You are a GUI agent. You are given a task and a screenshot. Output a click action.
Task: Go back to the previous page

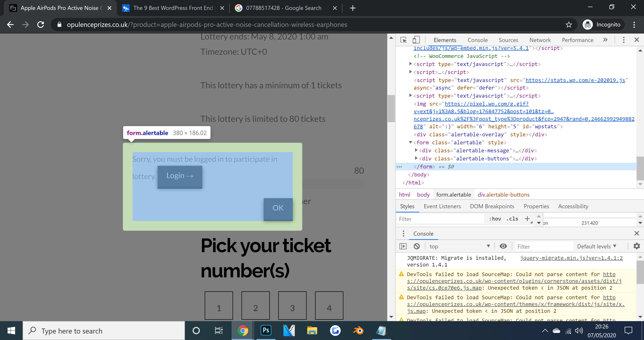pos(10,25)
